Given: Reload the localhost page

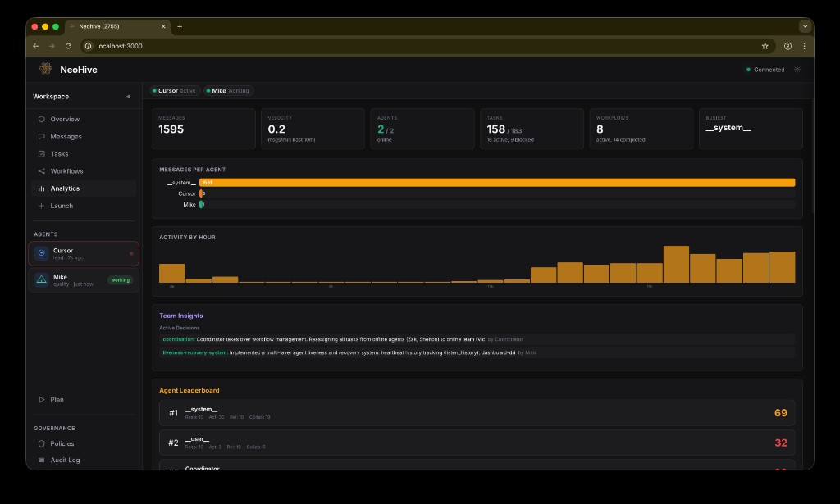Looking at the screenshot, I should point(69,46).
